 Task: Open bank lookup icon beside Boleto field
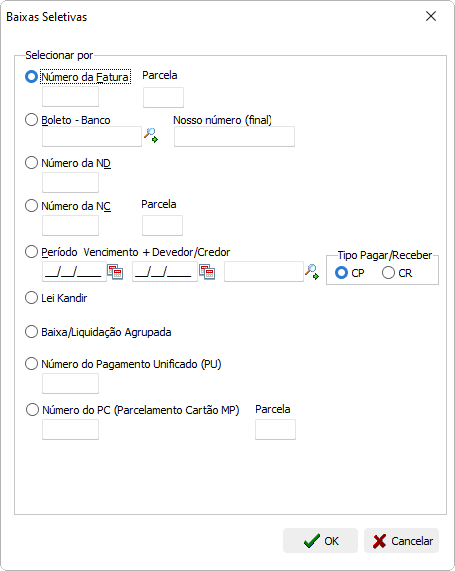[x=150, y=135]
